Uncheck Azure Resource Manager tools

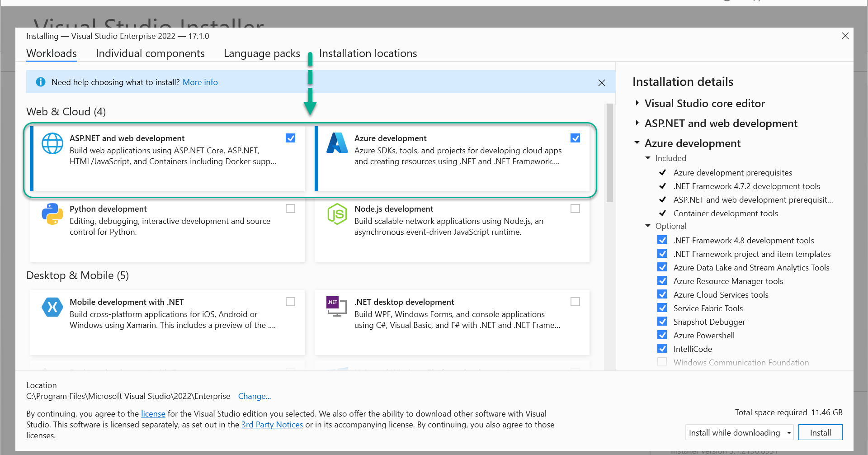coord(662,281)
